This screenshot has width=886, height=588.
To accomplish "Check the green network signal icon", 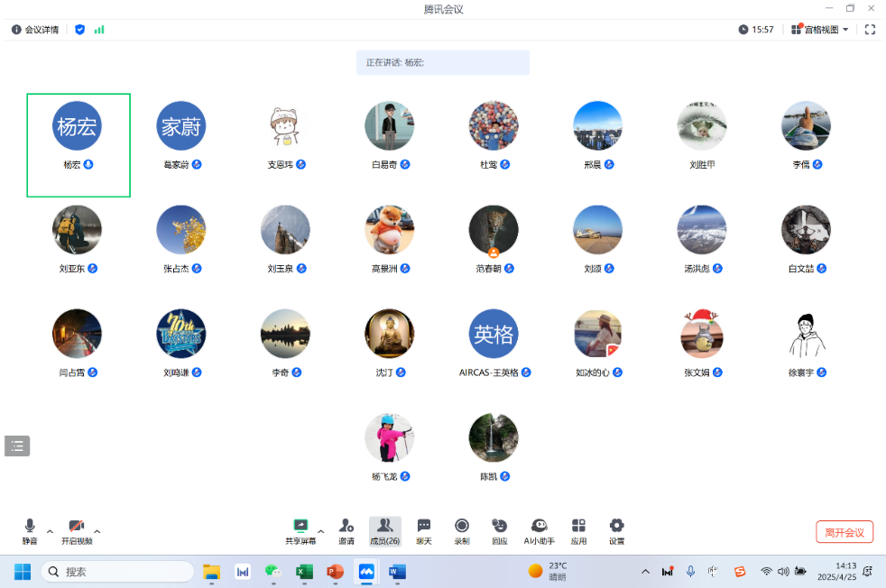I will pos(99,30).
